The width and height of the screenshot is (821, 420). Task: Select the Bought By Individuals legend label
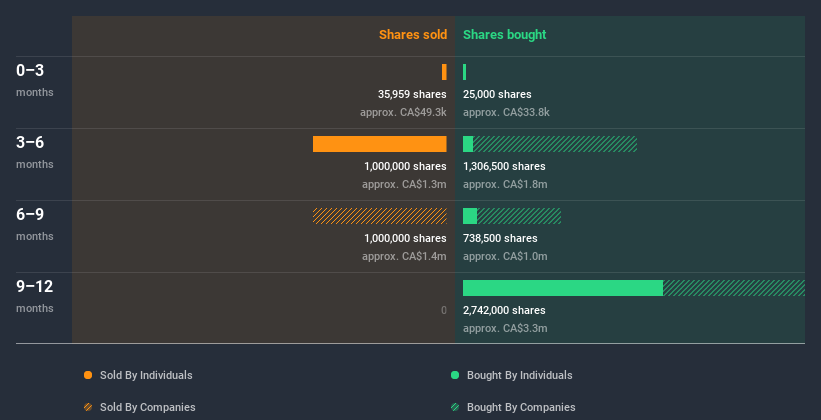[519, 375]
